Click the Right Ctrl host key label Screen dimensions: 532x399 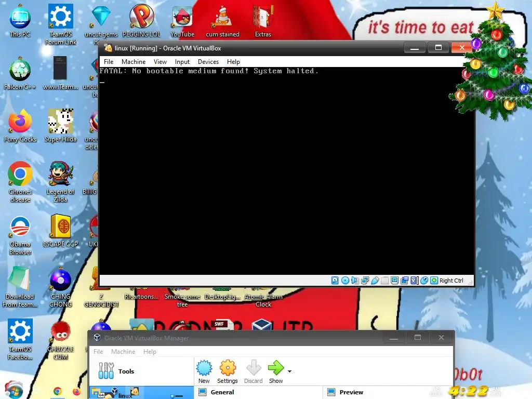click(451, 281)
